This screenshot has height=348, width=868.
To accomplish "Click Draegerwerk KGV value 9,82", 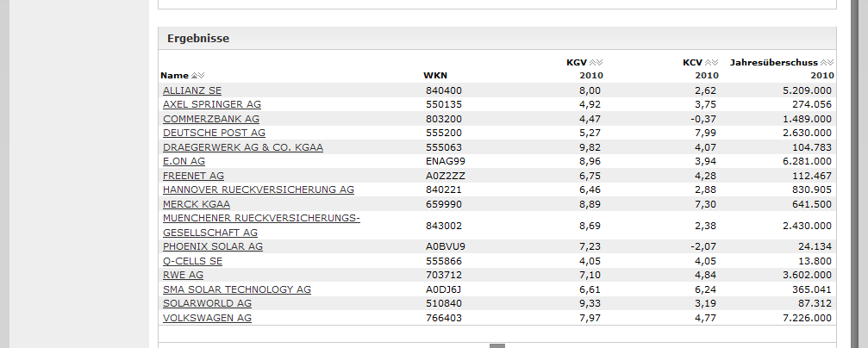I will pyautogui.click(x=589, y=147).
